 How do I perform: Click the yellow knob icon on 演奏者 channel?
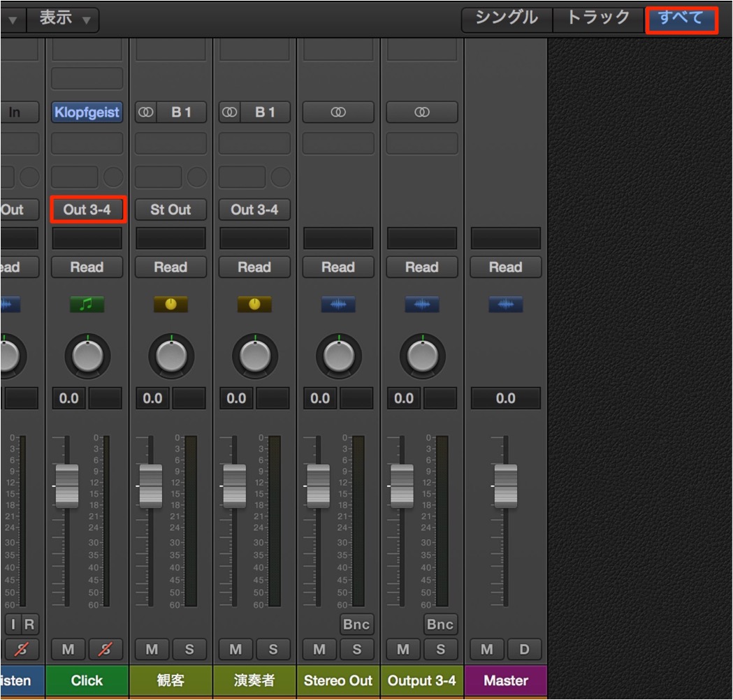tap(254, 305)
